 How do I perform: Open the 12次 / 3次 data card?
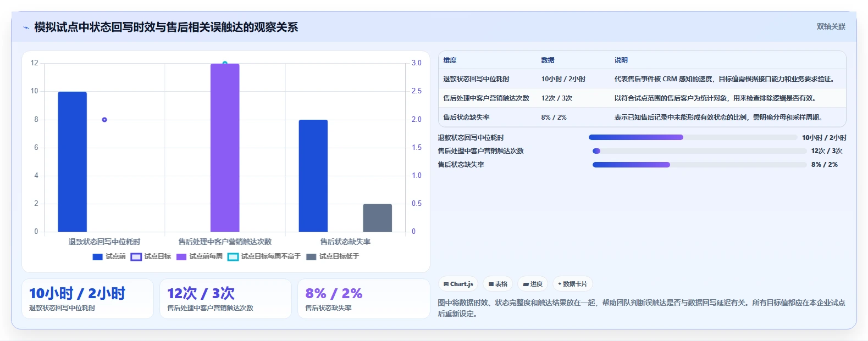click(225, 299)
